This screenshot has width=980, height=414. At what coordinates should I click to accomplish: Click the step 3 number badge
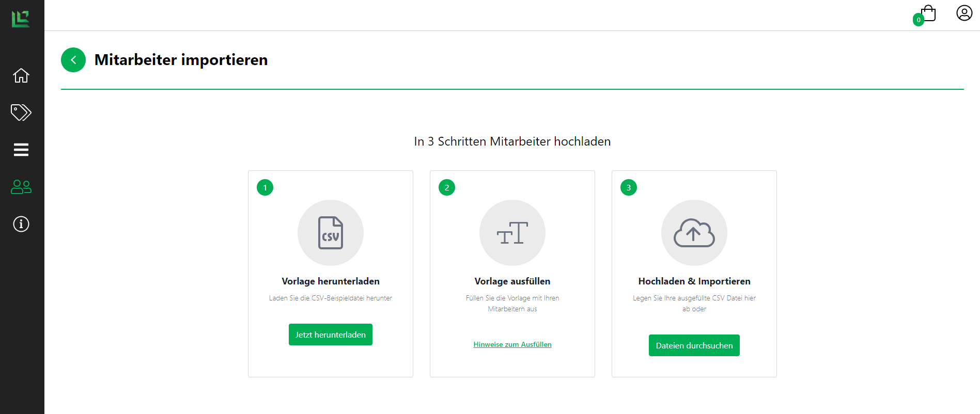point(629,187)
